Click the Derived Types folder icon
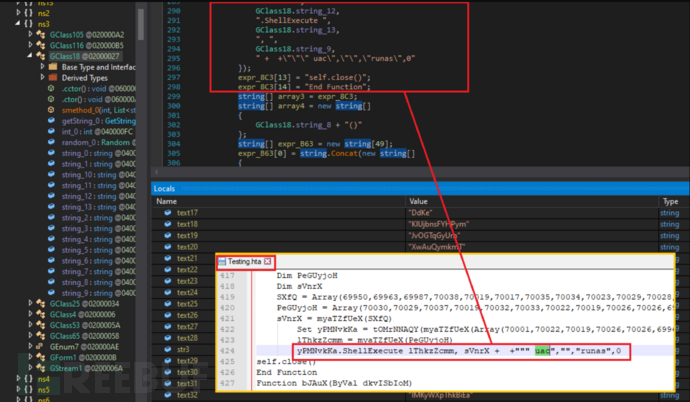 point(53,77)
